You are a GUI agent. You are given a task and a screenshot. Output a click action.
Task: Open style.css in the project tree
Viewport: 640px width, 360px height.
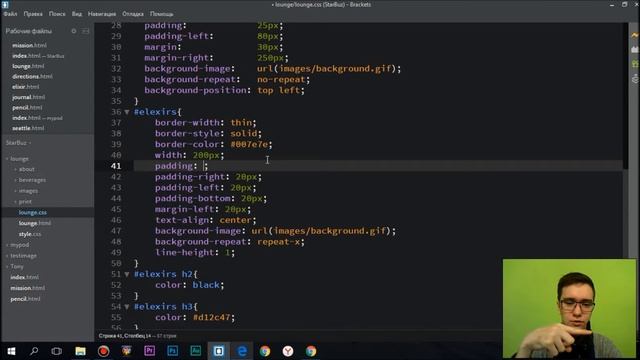tap(30, 234)
